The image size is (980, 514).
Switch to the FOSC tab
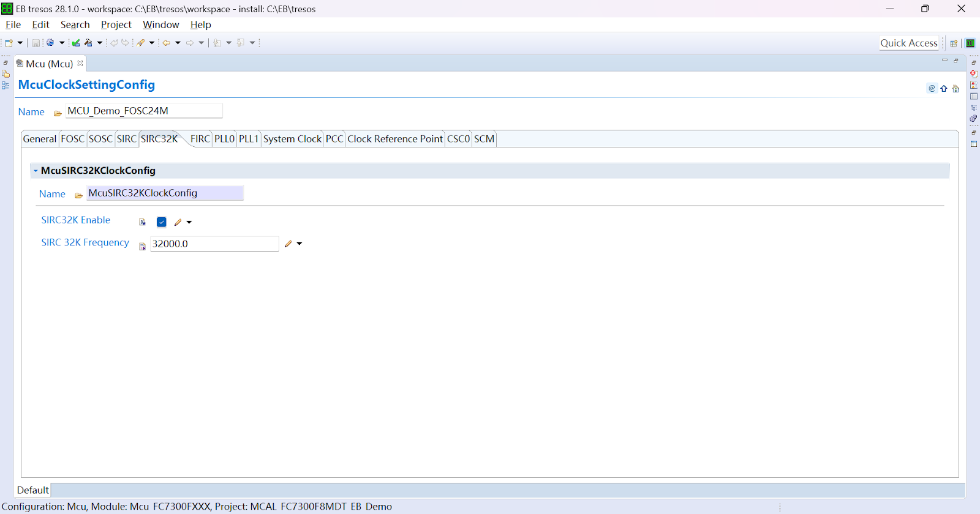click(x=72, y=139)
